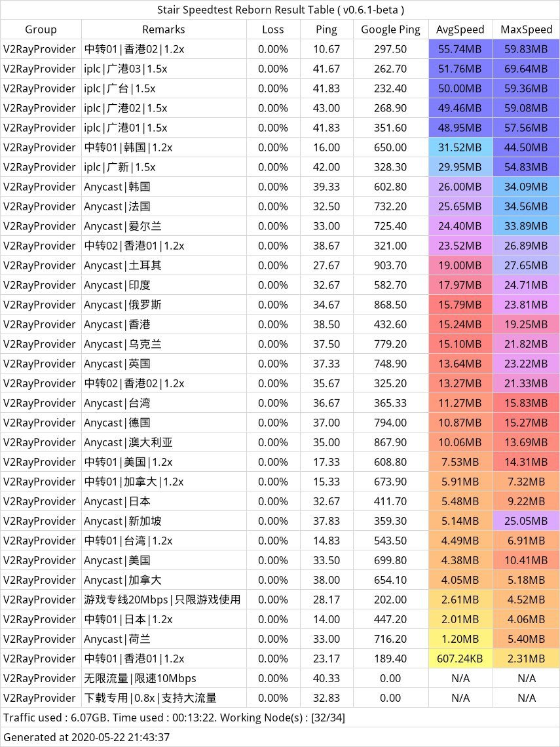
Task: Click the remark '中转01|日本|1.2x'
Action: point(128,619)
